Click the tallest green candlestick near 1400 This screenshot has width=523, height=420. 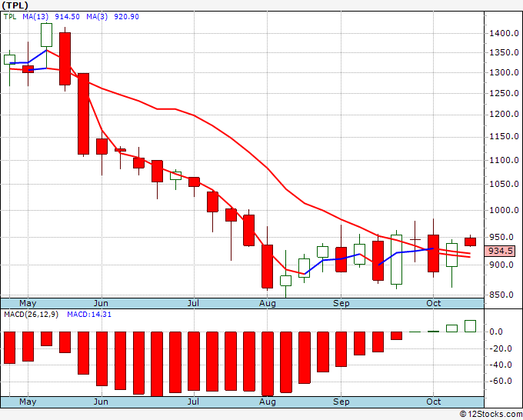[46, 35]
